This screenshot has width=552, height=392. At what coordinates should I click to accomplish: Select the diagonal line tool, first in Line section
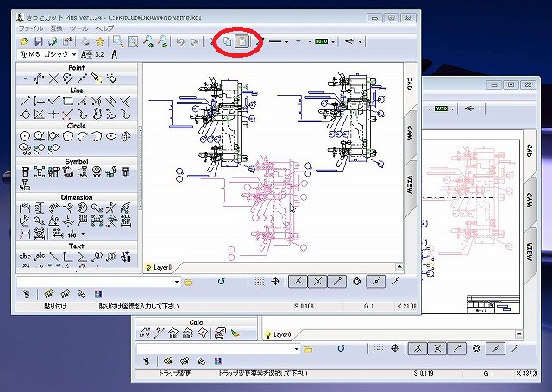[x=25, y=102]
